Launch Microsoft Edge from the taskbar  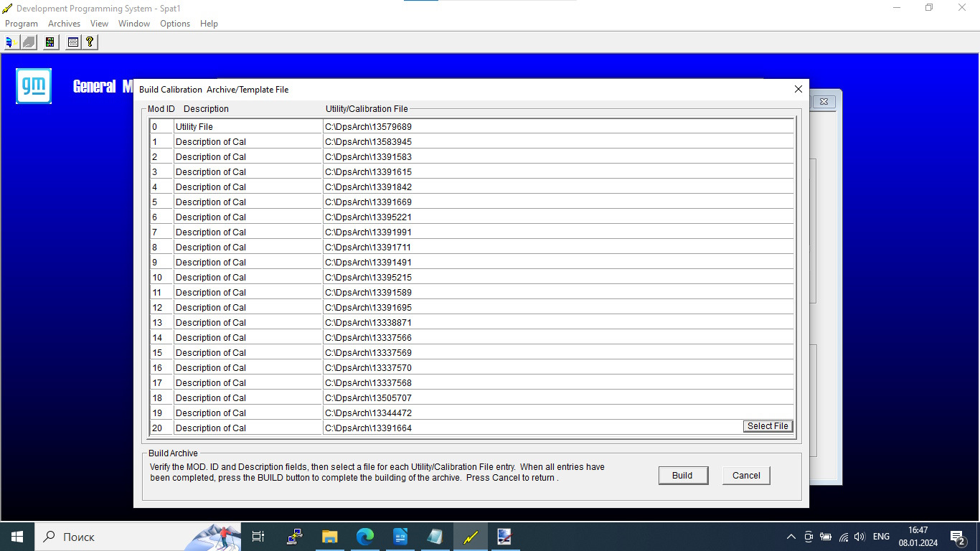[x=365, y=537]
